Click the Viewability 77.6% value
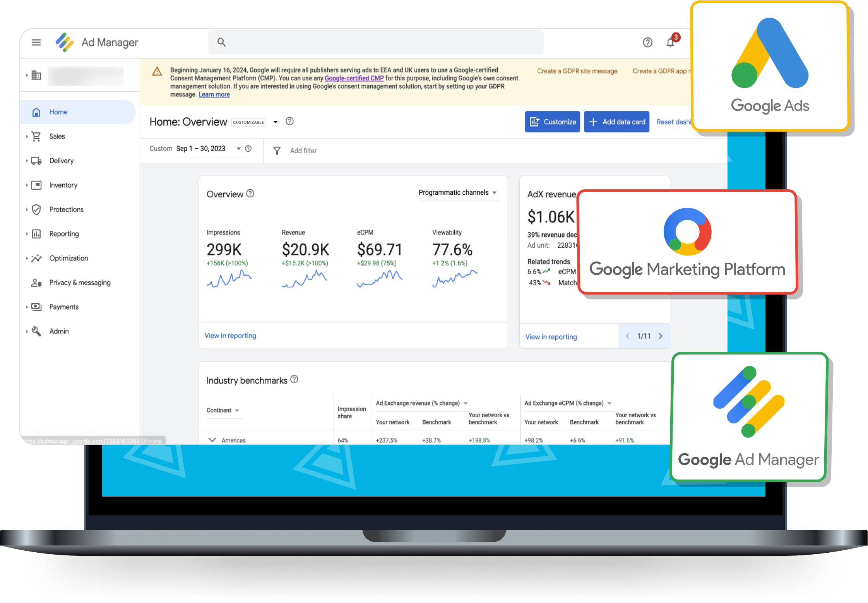Screen dimensions: 868x603 click(452, 250)
